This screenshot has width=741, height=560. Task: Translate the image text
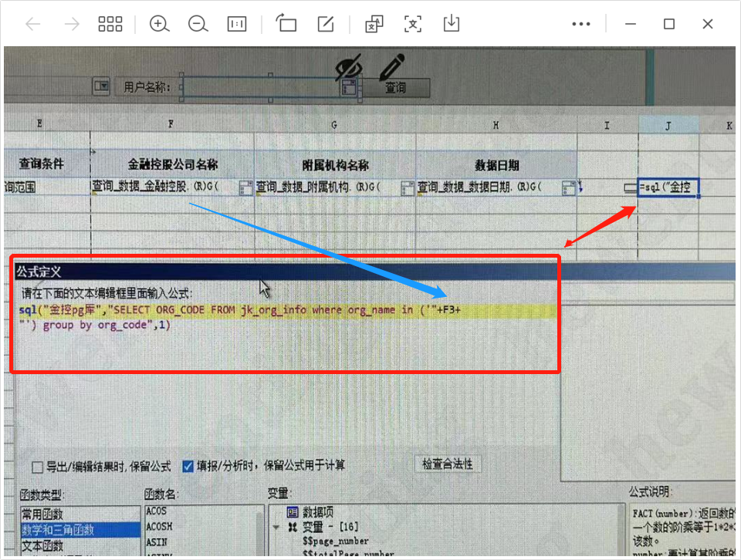(374, 24)
